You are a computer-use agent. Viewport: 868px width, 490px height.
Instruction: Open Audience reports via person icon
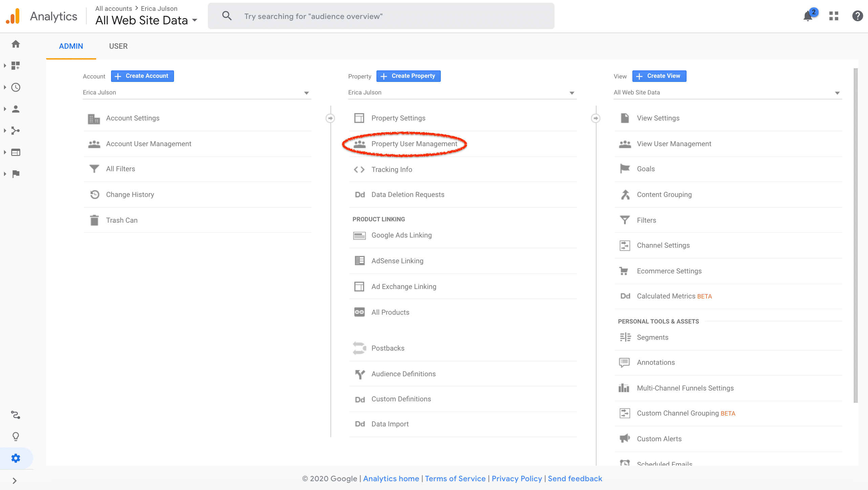click(16, 109)
